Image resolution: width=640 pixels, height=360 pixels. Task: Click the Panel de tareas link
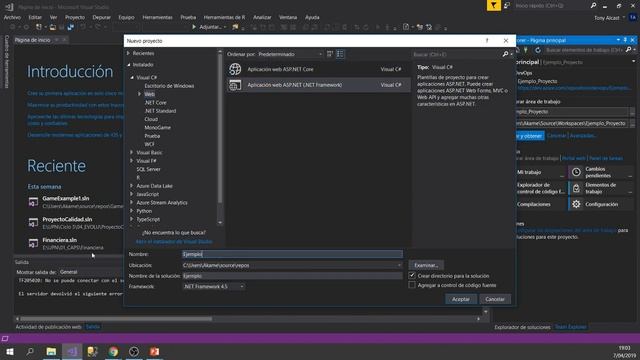tap(606, 158)
